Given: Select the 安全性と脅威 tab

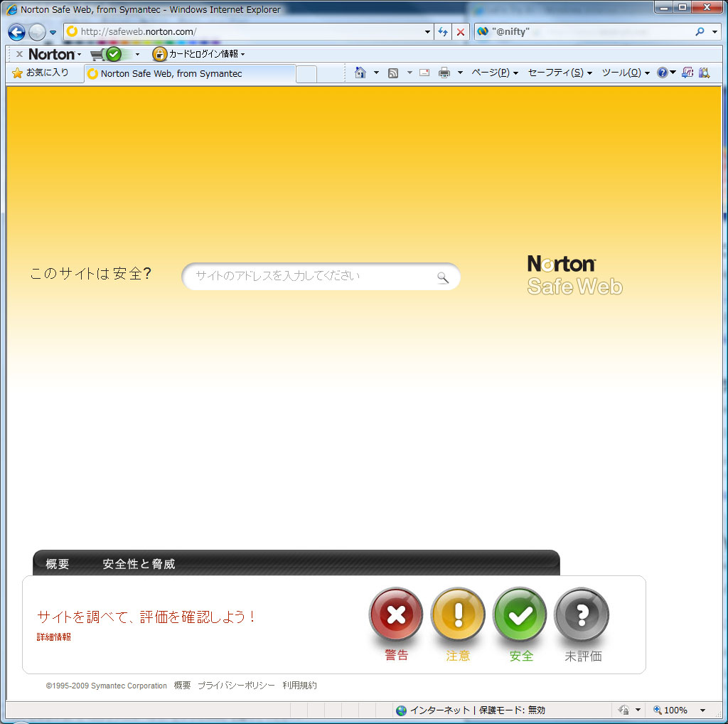Looking at the screenshot, I should pyautogui.click(x=139, y=564).
